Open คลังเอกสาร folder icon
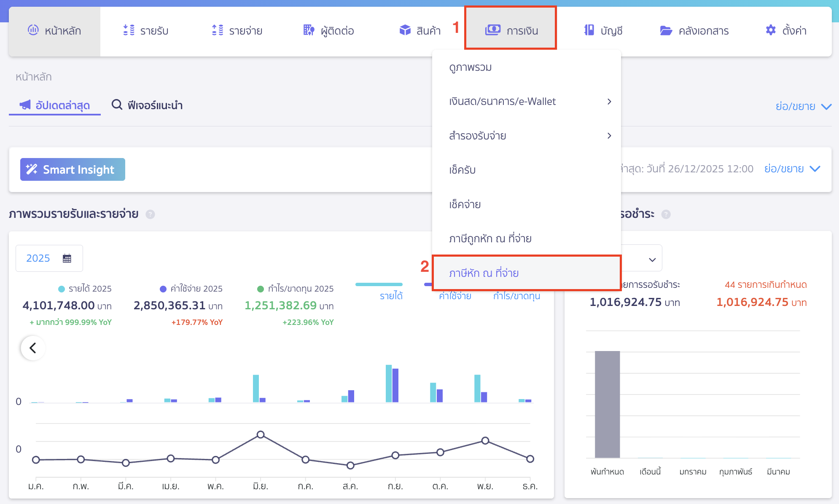 pos(666,30)
